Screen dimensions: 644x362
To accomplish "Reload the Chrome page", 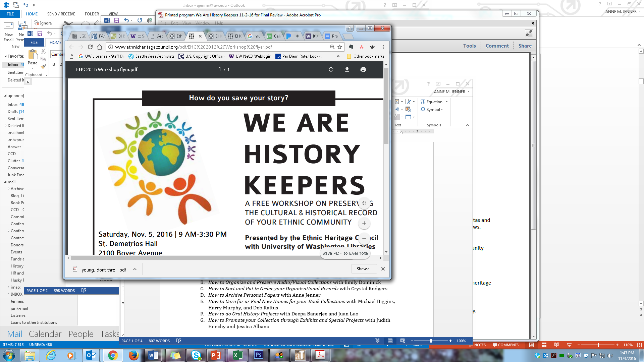I will [x=90, y=47].
